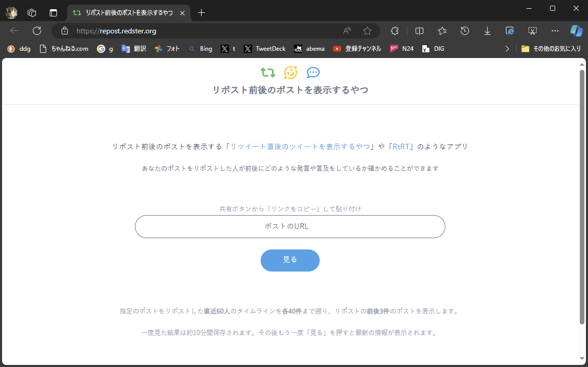Open the Favorites hub icon

[x=442, y=31]
